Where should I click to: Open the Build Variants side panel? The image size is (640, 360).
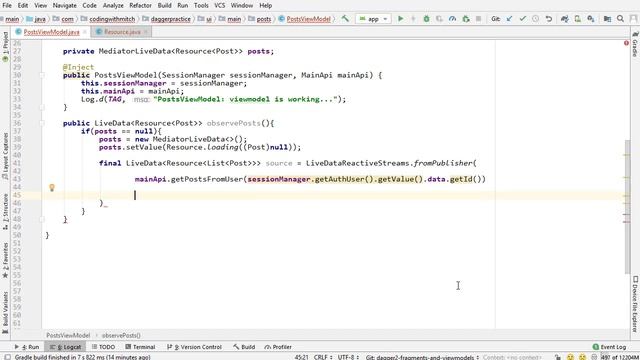(x=5, y=312)
